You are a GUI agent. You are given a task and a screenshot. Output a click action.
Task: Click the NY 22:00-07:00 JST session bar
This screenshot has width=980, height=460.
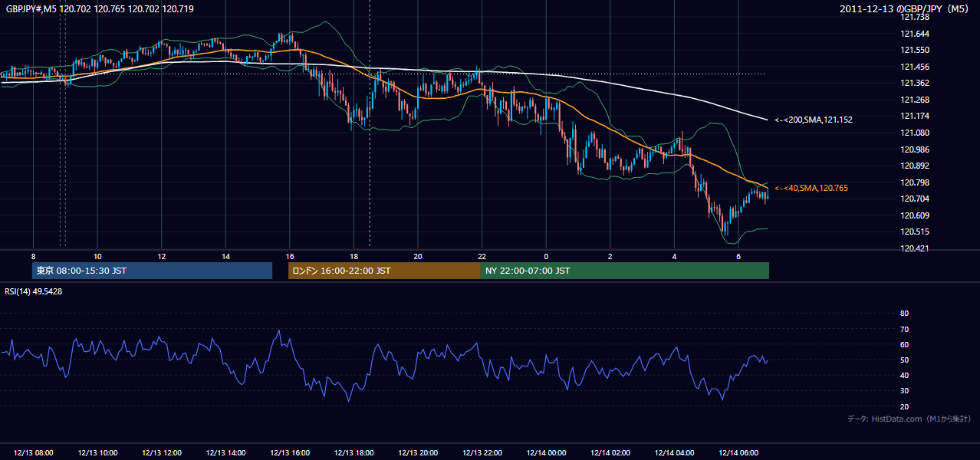coord(625,271)
